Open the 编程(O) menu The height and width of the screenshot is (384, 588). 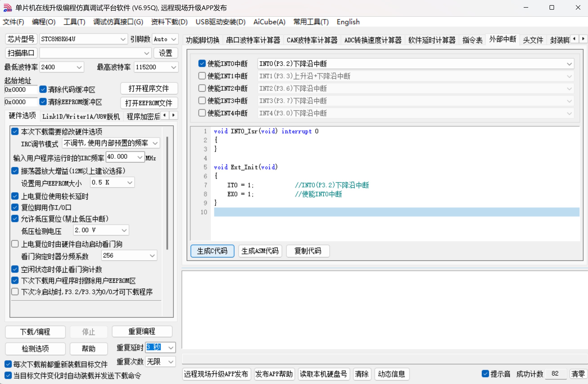click(44, 22)
